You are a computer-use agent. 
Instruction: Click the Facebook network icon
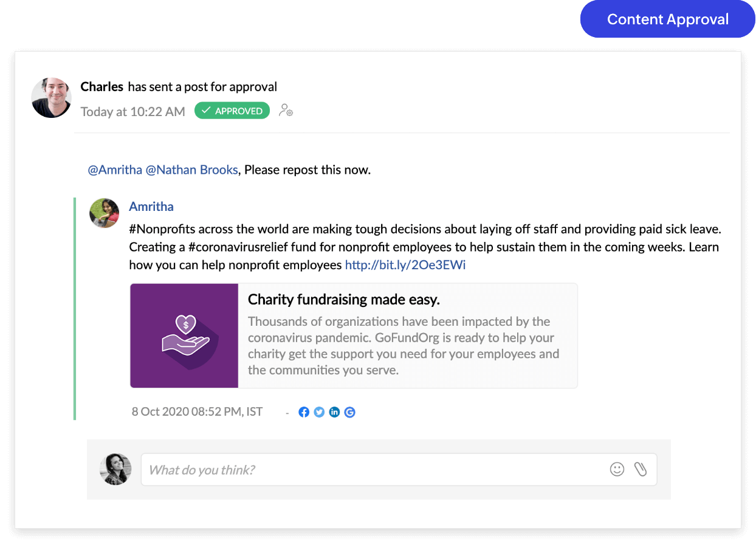coord(304,412)
